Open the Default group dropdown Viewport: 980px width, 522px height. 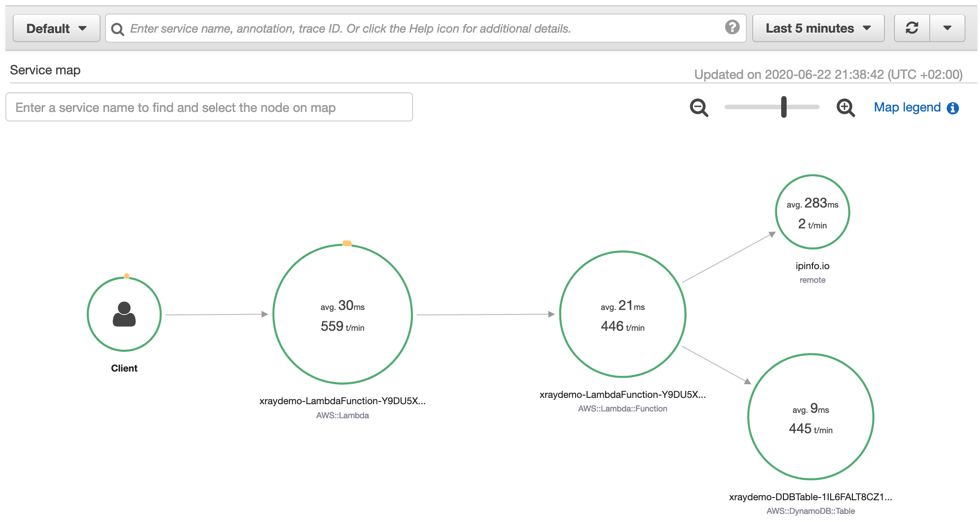coord(56,28)
